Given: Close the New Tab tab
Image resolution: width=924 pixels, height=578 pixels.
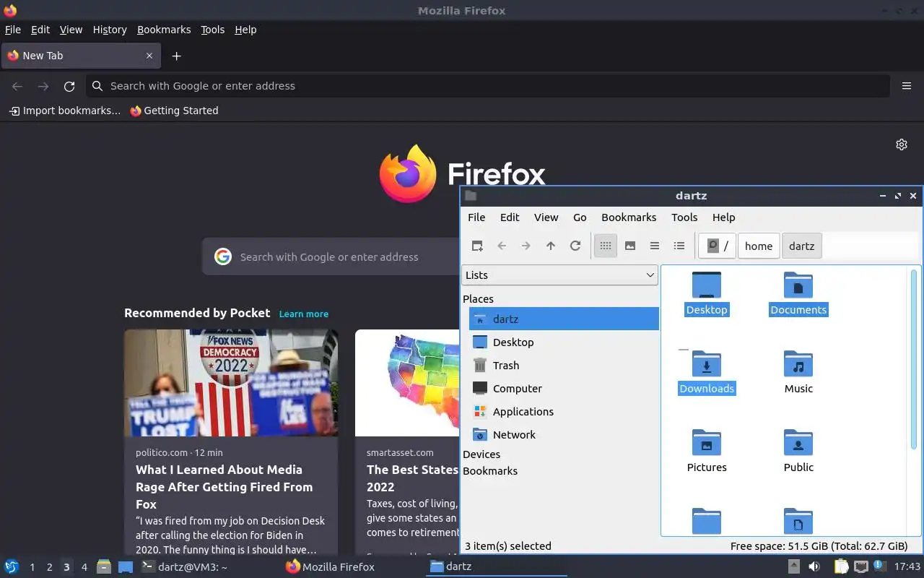Looking at the screenshot, I should pos(149,56).
